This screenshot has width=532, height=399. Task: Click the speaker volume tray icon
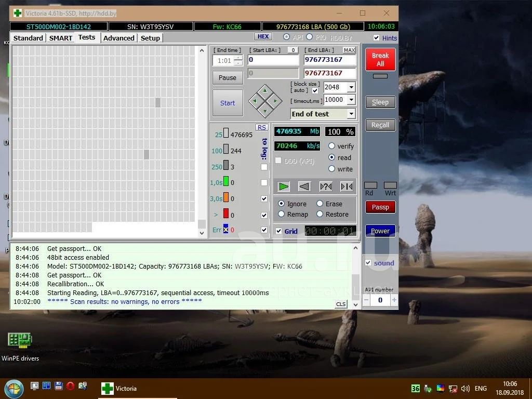[x=465, y=389]
